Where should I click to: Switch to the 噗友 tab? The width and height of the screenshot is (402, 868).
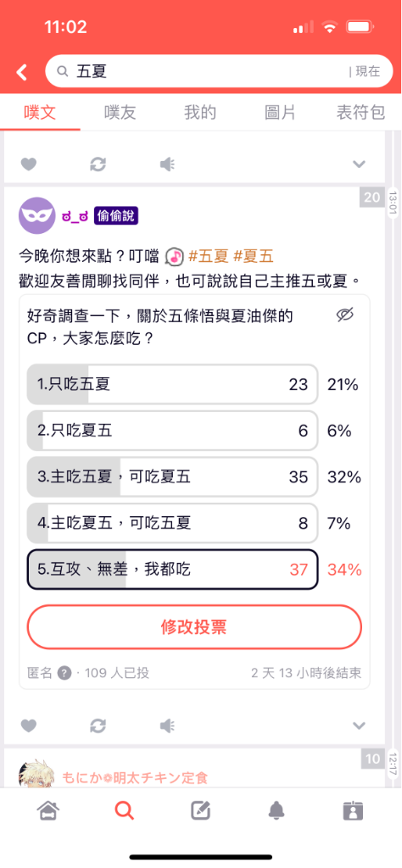120,113
